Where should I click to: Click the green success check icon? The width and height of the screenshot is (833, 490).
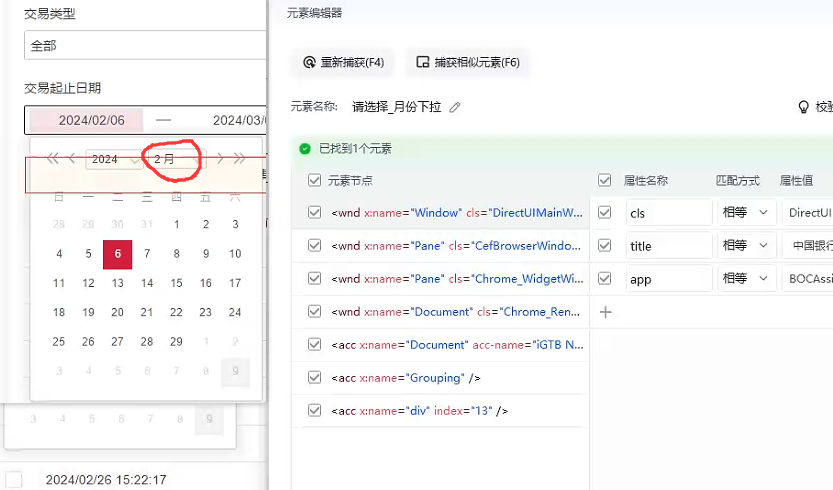click(305, 148)
